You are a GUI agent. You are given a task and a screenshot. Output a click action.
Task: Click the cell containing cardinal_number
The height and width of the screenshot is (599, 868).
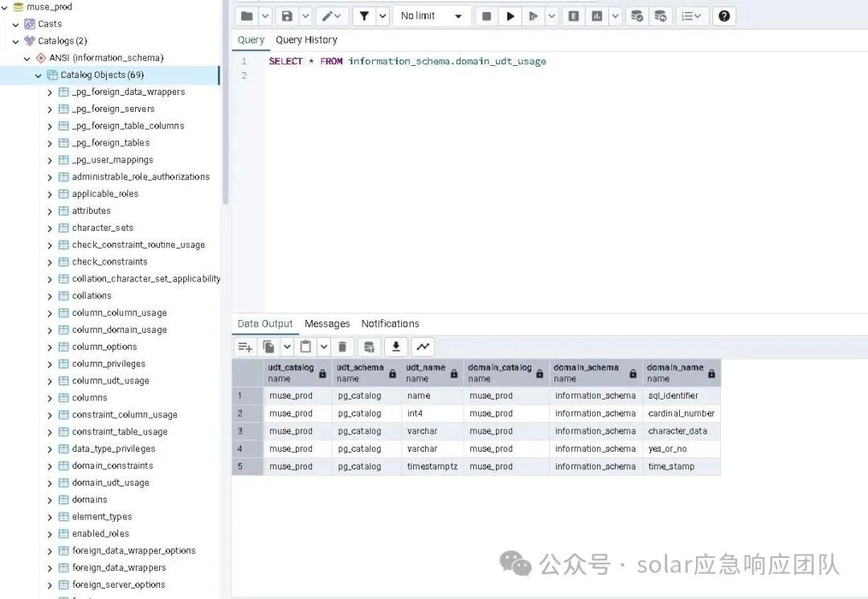(682, 413)
